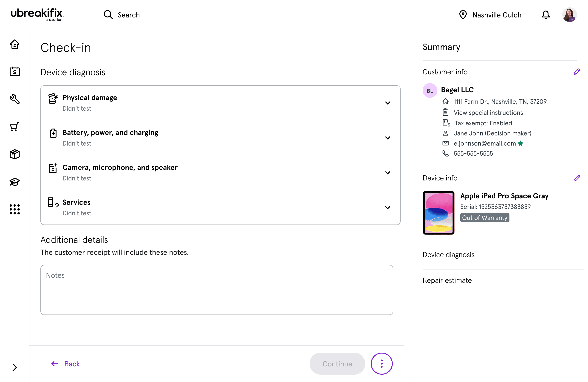Image resolution: width=588 pixels, height=382 pixels.
Task: Open the inventory box sidebar icon
Action: point(14,154)
